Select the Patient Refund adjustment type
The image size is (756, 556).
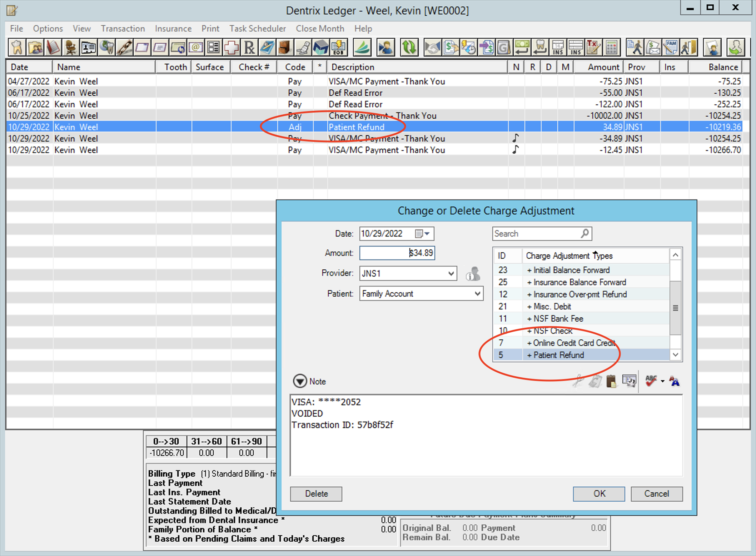[582, 355]
